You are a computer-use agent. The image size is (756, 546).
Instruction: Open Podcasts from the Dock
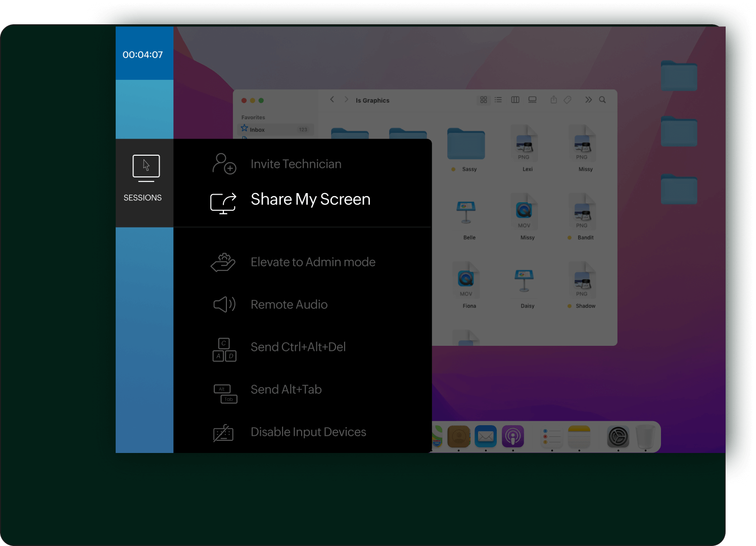coord(513,436)
